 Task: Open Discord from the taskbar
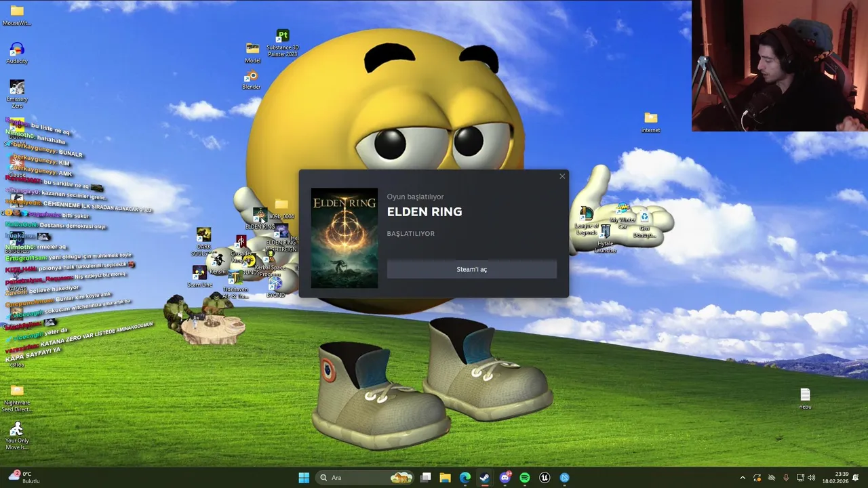(x=505, y=478)
